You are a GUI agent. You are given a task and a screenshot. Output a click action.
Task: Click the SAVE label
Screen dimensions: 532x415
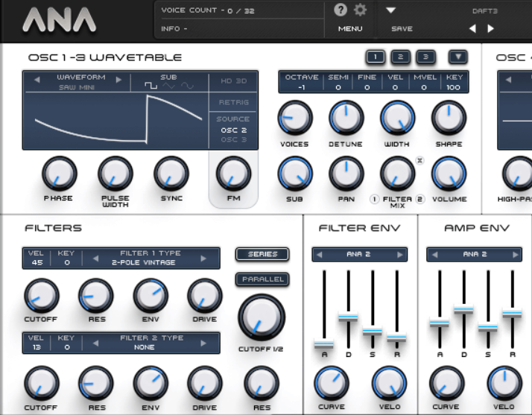402,29
